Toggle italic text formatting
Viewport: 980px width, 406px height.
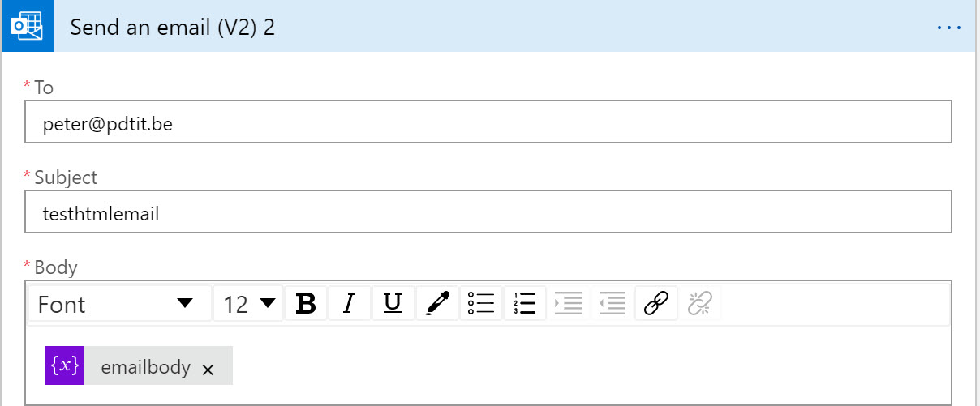coord(350,304)
